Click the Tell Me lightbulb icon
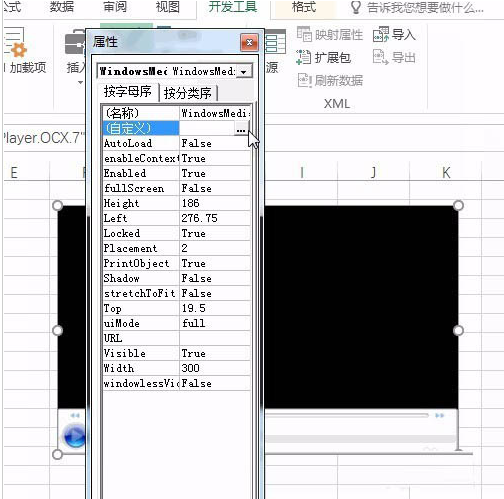504x499 pixels. (x=356, y=7)
